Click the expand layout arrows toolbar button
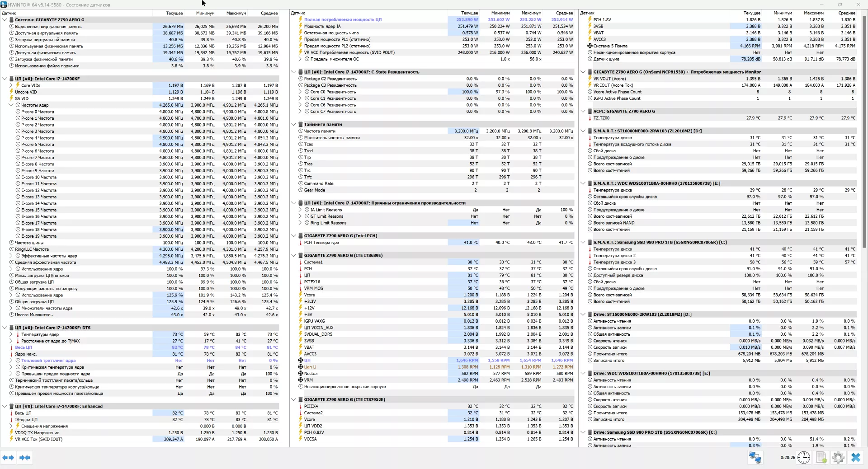Image resolution: width=868 pixels, height=469 pixels. coord(8,458)
